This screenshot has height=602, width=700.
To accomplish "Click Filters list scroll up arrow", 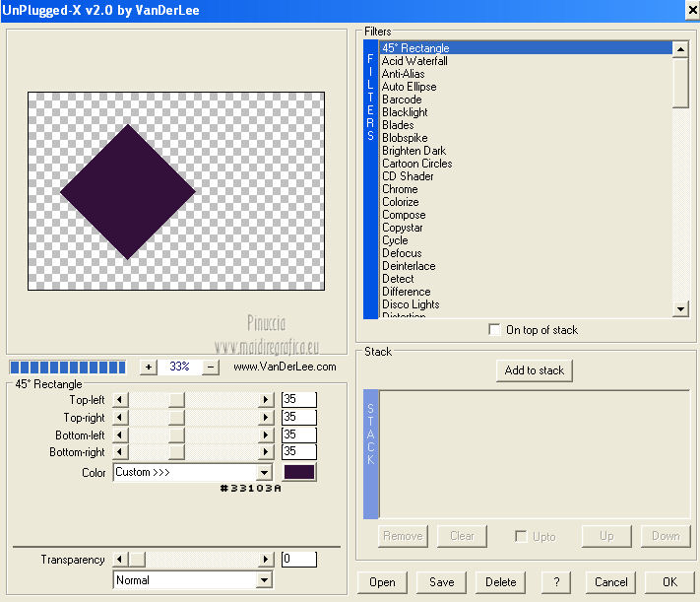I will [x=680, y=48].
